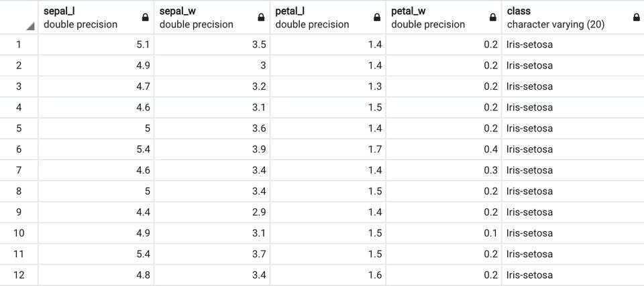This screenshot has width=644, height=286.
Task: Select row number 6
Action: pos(19,149)
